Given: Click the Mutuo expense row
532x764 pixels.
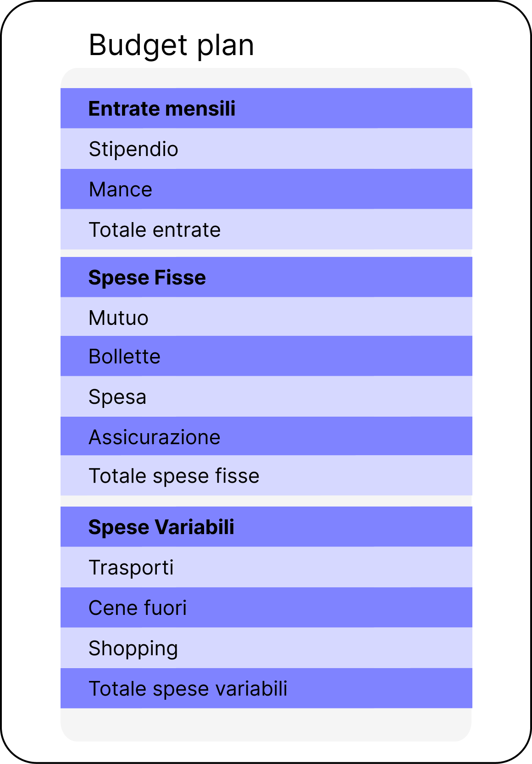Looking at the screenshot, I should (x=266, y=317).
